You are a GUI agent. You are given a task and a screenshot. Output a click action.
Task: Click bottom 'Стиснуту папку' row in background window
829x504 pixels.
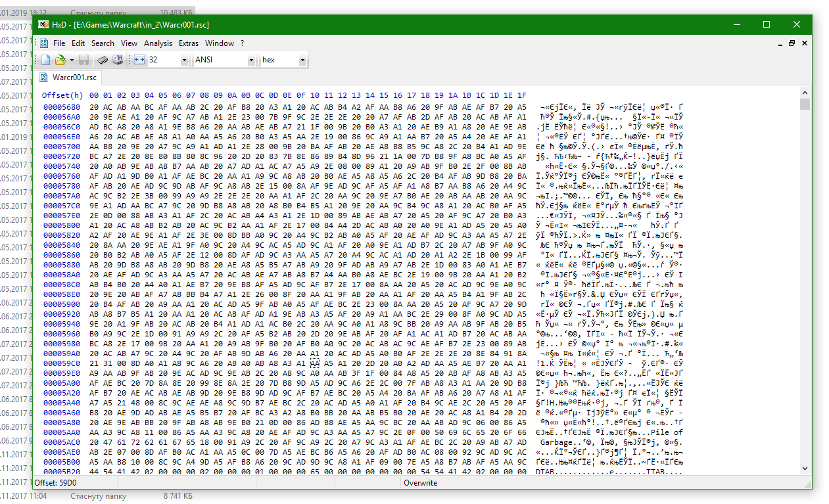99,496
